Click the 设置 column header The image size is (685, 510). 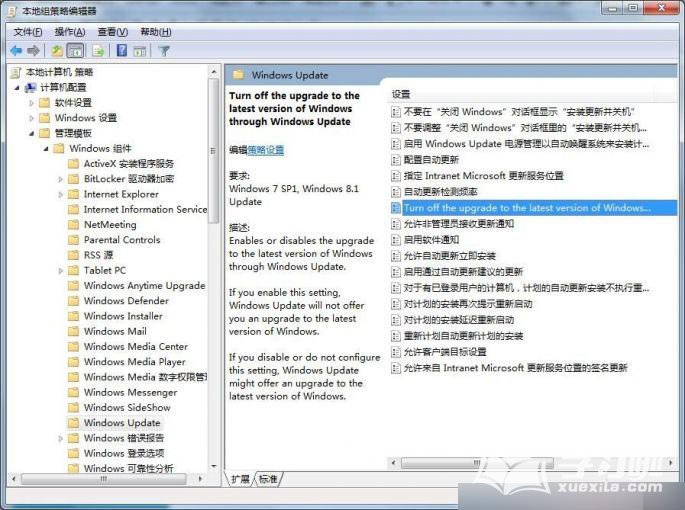pyautogui.click(x=402, y=93)
